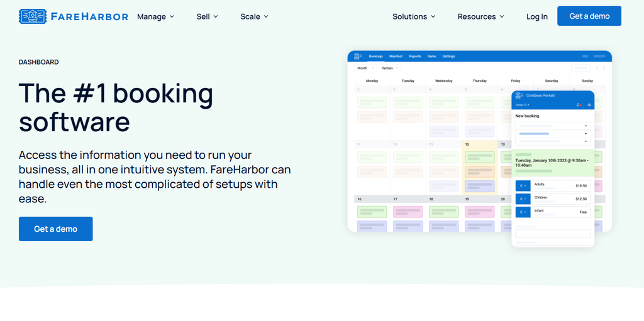Viewport: 644px width, 321px height.
Task: Open the notification bell in mobile preview
Action: tap(579, 105)
